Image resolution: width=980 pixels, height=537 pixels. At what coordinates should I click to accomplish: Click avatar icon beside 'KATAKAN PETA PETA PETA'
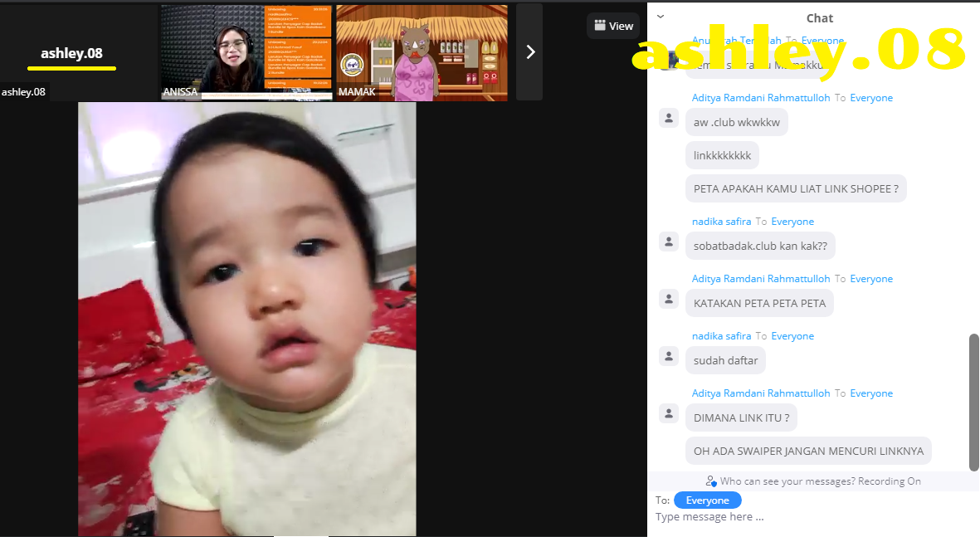click(669, 300)
